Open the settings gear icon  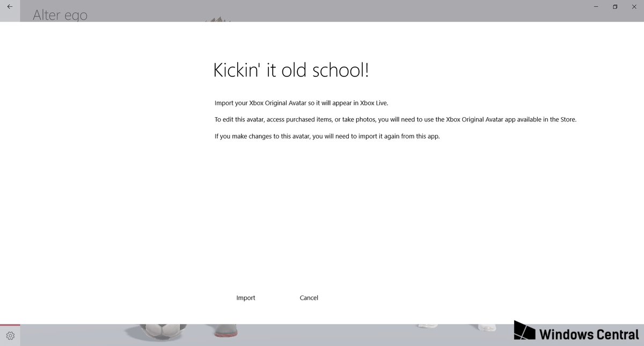pyautogui.click(x=10, y=336)
